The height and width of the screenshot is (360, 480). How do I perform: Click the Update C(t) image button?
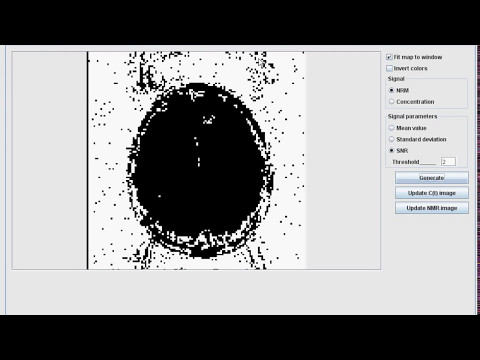coord(432,193)
